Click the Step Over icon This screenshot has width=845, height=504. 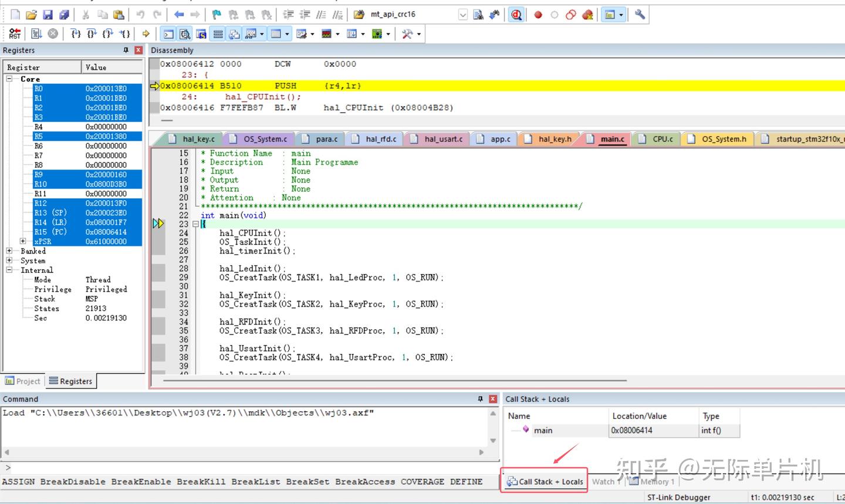click(92, 34)
